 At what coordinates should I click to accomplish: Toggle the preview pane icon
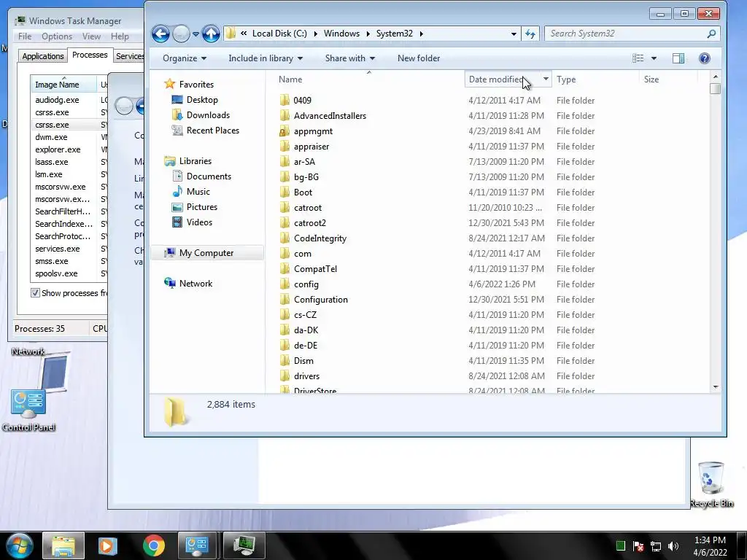678,58
